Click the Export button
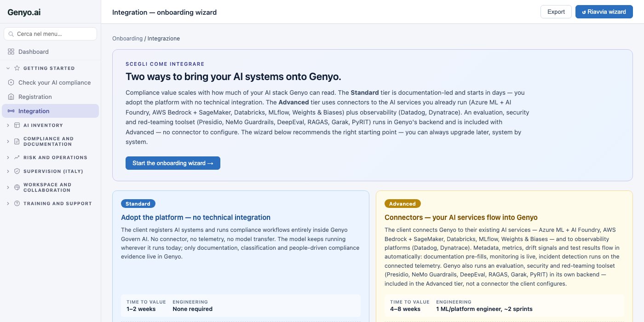 pos(556,12)
